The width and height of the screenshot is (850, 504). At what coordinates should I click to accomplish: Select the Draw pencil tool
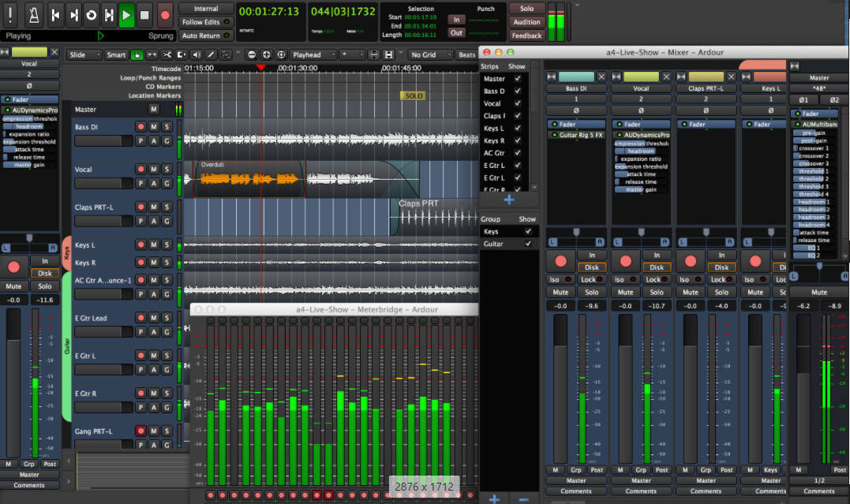coord(211,54)
